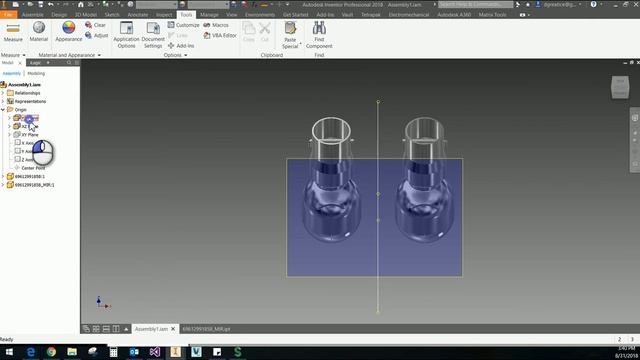This screenshot has height=360, width=640.
Task: Switch to the Manage tab
Action: click(x=209, y=15)
